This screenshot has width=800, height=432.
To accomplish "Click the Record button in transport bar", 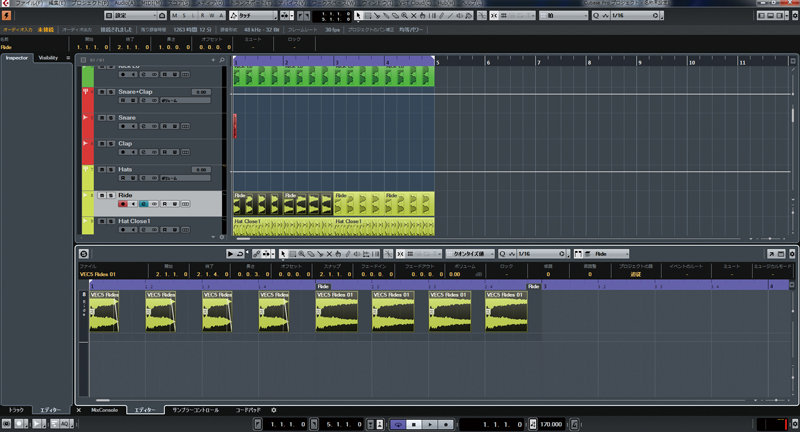I will point(447,424).
